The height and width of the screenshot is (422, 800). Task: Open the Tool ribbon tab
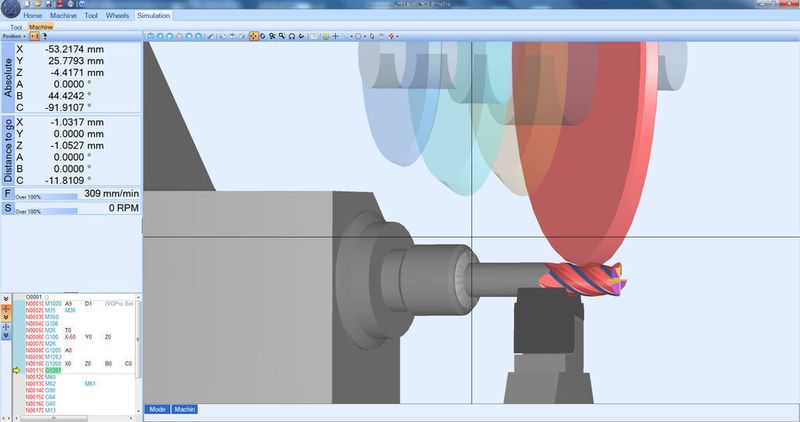pos(91,15)
